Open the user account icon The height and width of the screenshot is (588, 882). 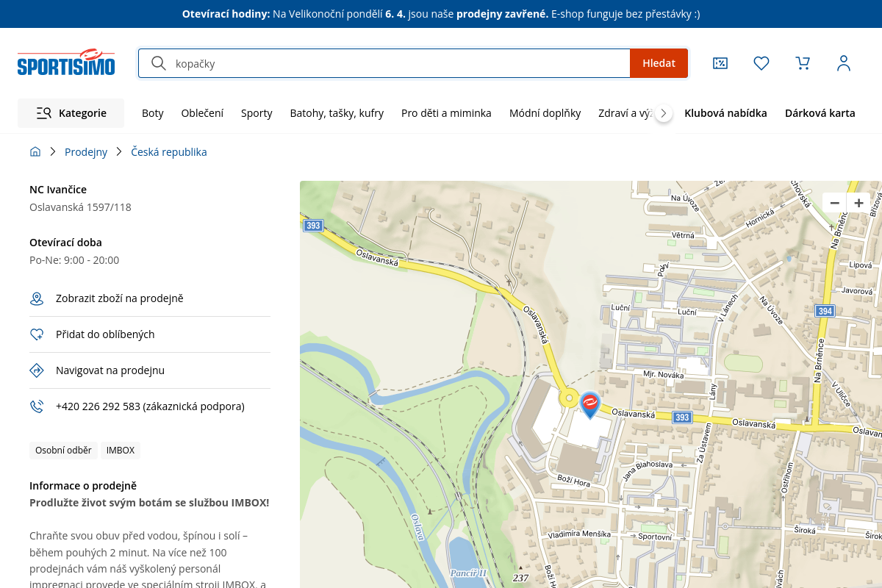click(844, 63)
